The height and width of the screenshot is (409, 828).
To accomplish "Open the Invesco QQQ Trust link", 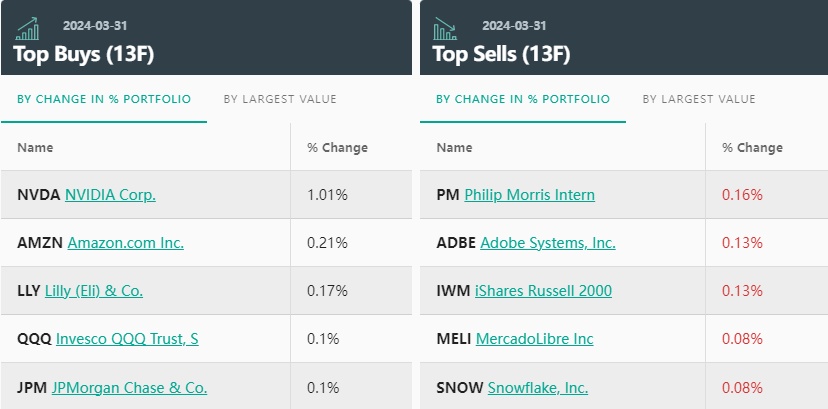I will point(127,339).
